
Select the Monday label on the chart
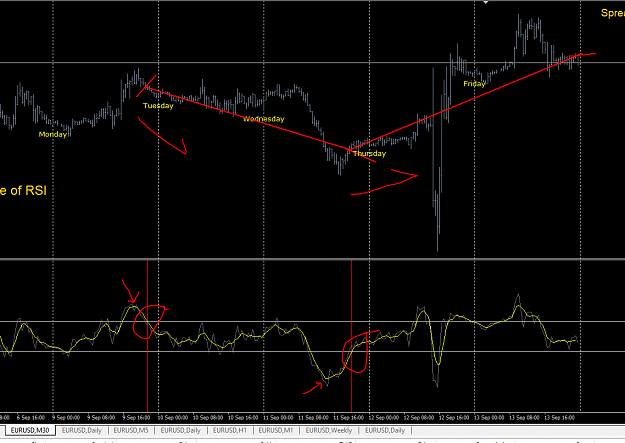coord(53,134)
